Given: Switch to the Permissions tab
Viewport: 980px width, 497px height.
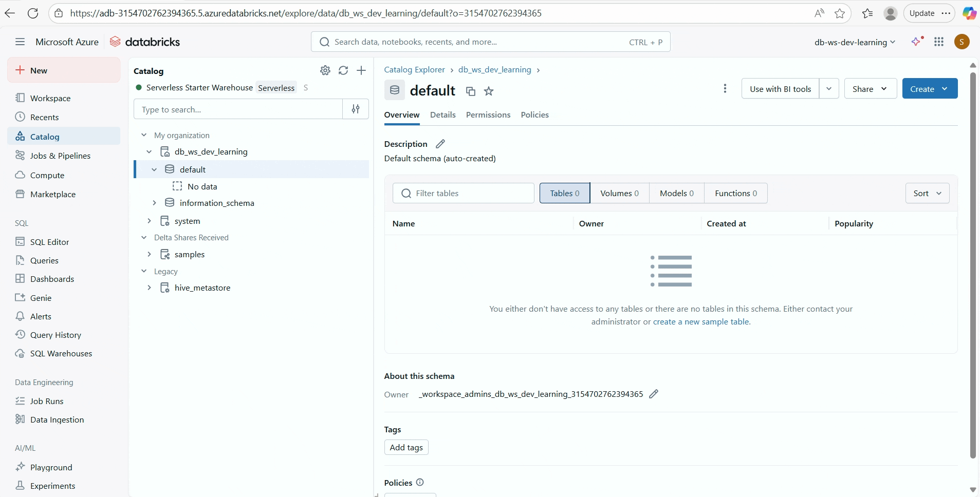Looking at the screenshot, I should coord(488,114).
